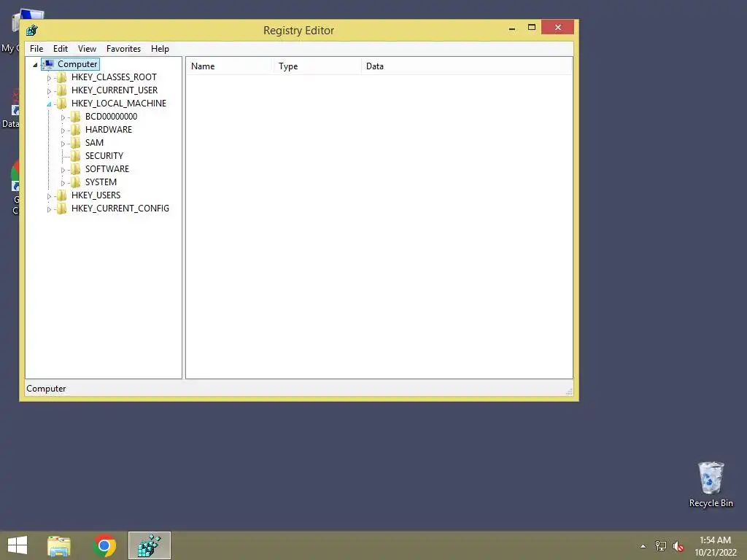Screen dimensions: 747x560
Task: Show hidden system tray icons
Action: coord(643,546)
